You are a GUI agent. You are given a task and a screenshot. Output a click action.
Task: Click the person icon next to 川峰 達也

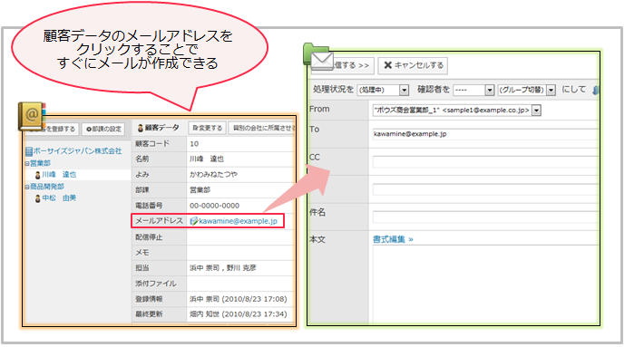pyautogui.click(x=38, y=175)
